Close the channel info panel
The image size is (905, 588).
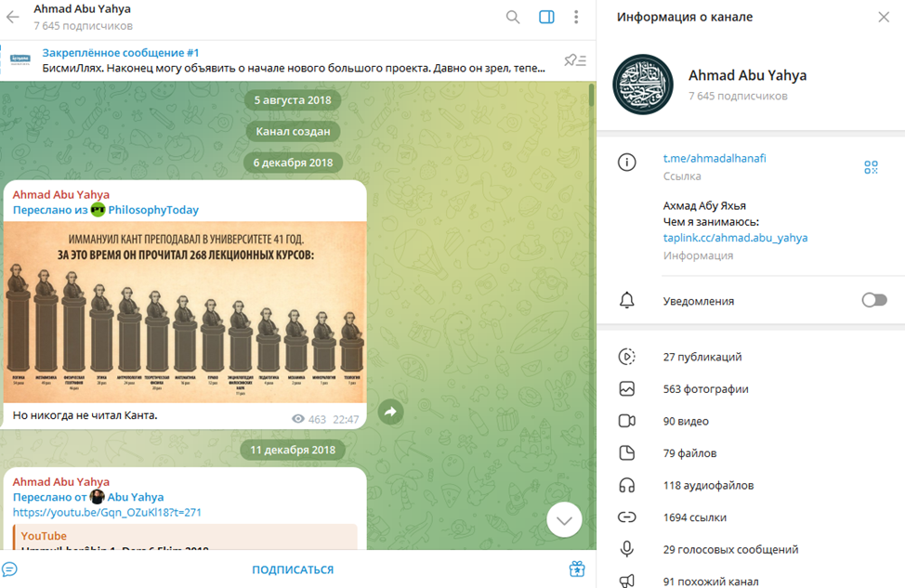point(883,18)
